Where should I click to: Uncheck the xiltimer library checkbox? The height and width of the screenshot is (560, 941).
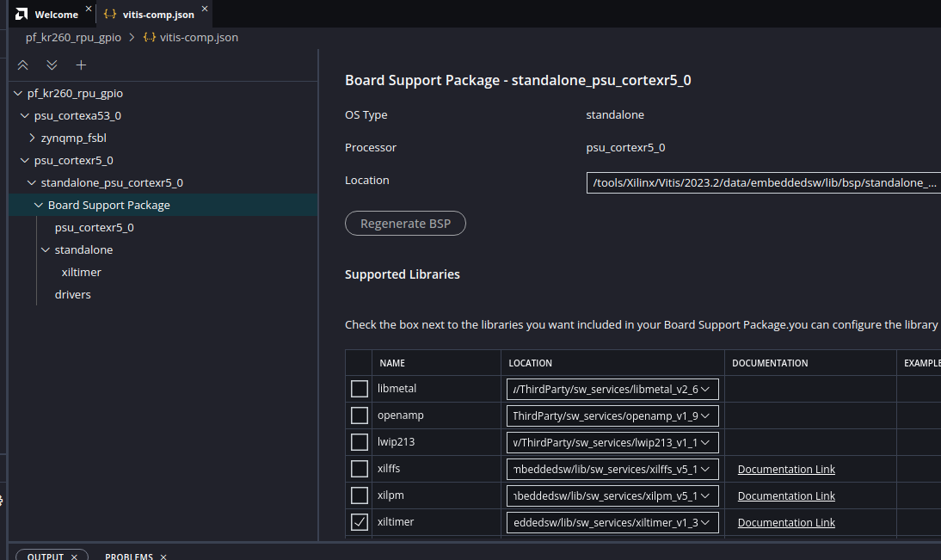point(359,522)
